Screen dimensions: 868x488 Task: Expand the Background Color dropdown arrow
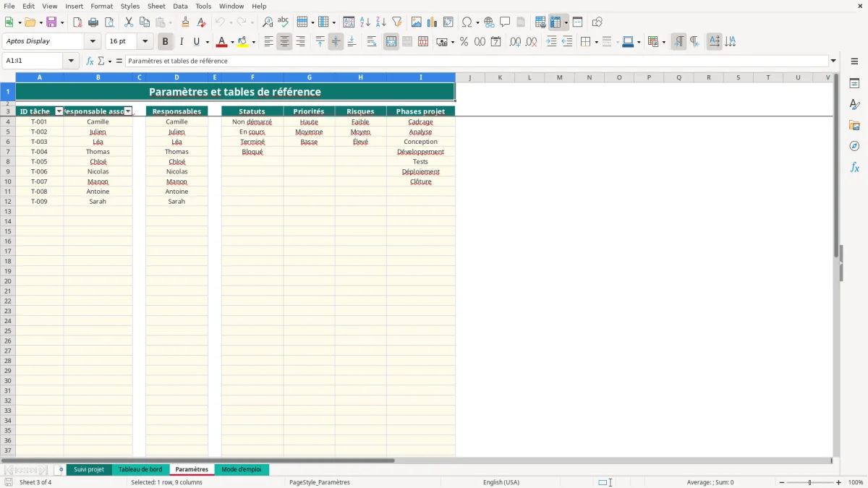click(253, 42)
